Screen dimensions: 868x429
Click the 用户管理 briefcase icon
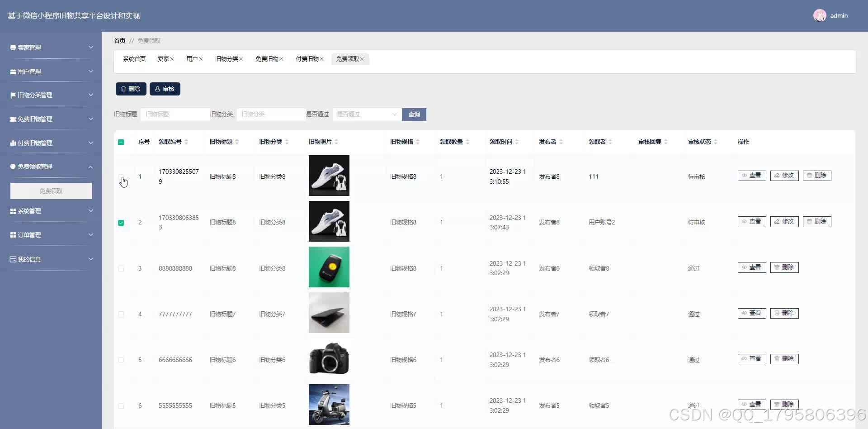pyautogui.click(x=13, y=71)
